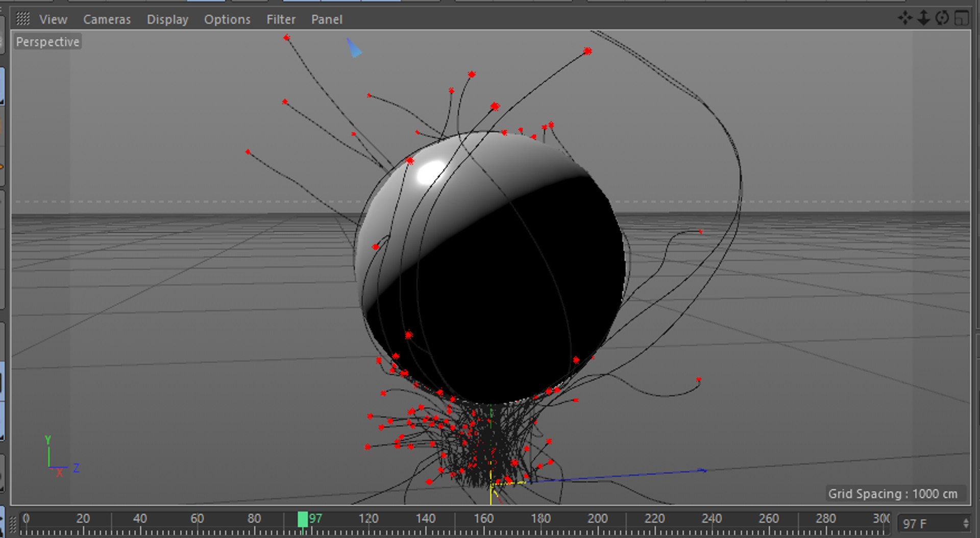Screen dimensions: 980x538
Task: Toggle the active view maximize icon
Action: pyautogui.click(x=962, y=18)
